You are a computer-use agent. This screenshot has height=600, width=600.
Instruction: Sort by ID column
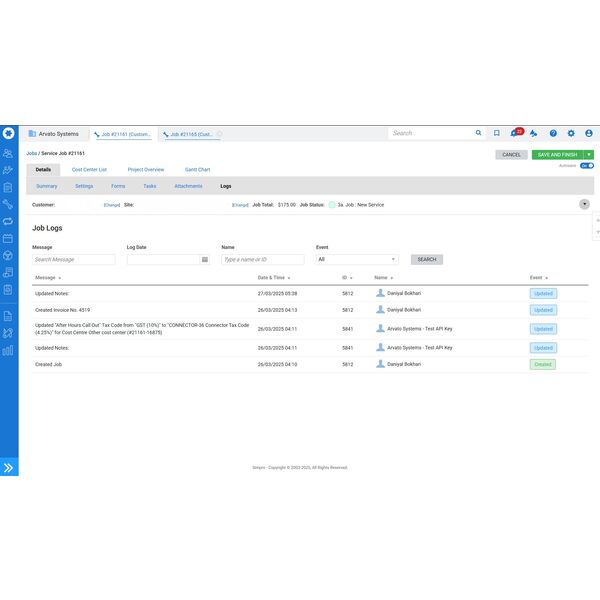coord(347,278)
